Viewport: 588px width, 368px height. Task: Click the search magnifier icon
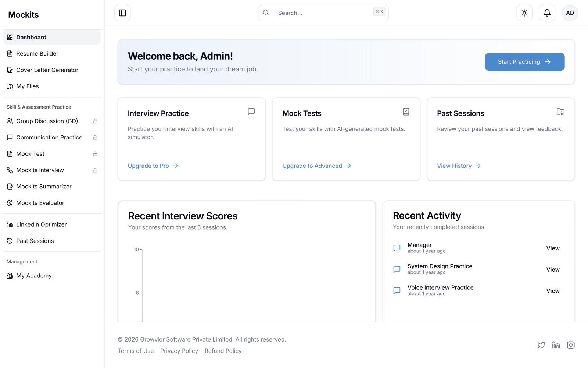(266, 13)
